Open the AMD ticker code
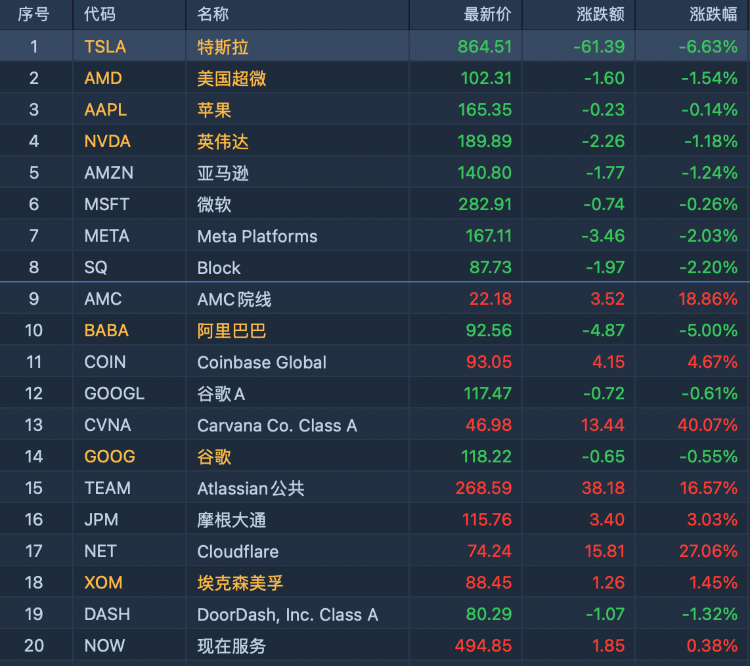750x666 pixels. click(x=103, y=78)
